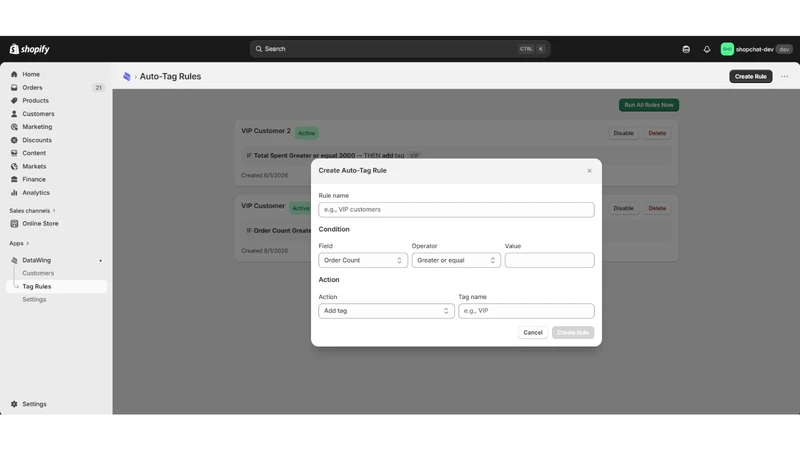
Task: Click the Tag name input field
Action: tap(526, 311)
